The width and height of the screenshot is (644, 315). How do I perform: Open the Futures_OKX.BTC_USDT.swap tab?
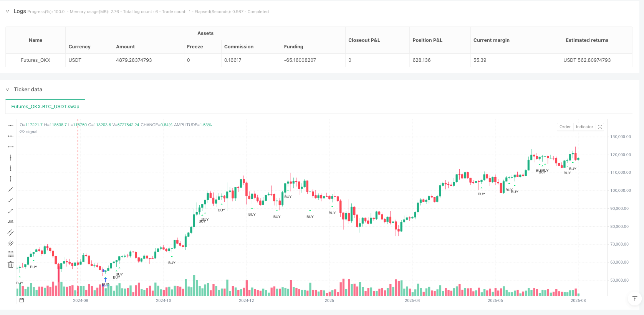pos(45,107)
